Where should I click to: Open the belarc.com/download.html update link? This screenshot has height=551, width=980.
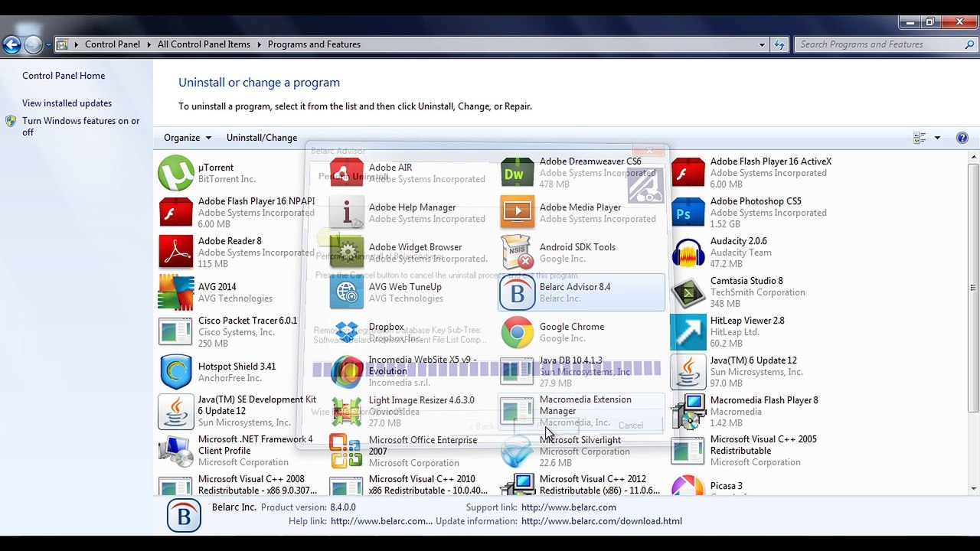tap(602, 521)
